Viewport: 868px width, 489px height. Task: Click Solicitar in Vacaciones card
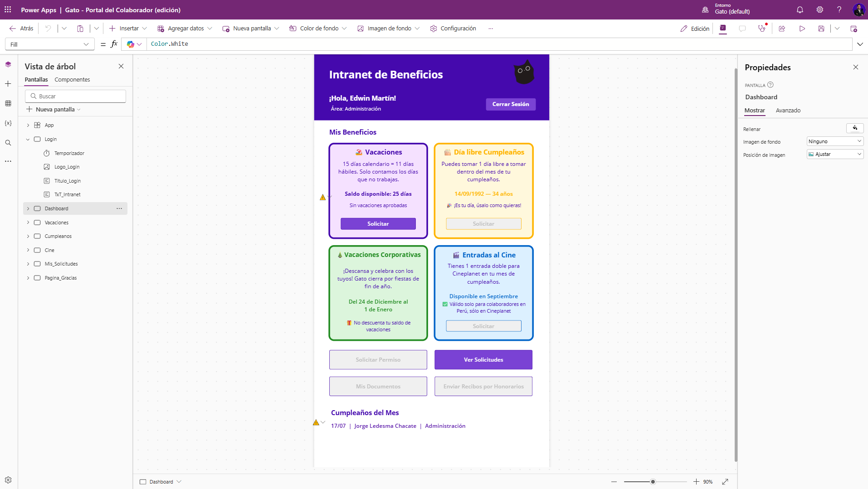tap(378, 224)
